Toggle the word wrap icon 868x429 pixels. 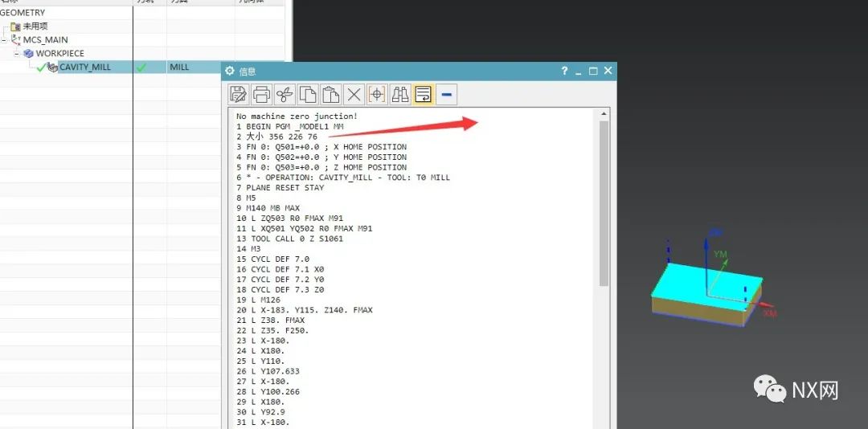tap(423, 95)
